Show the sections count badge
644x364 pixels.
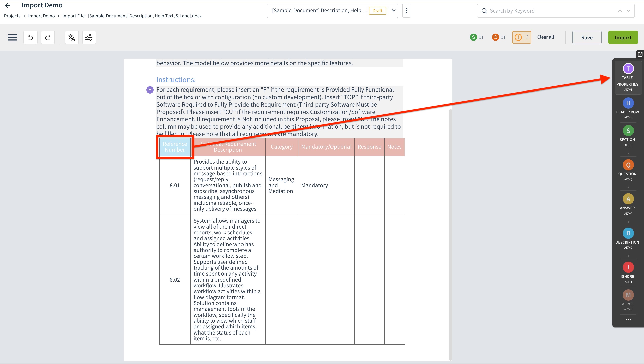pos(477,37)
